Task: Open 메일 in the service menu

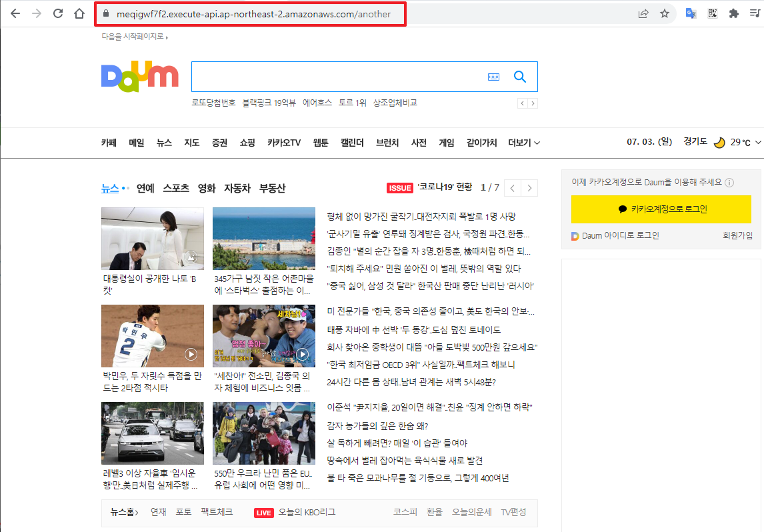Action: (137, 143)
